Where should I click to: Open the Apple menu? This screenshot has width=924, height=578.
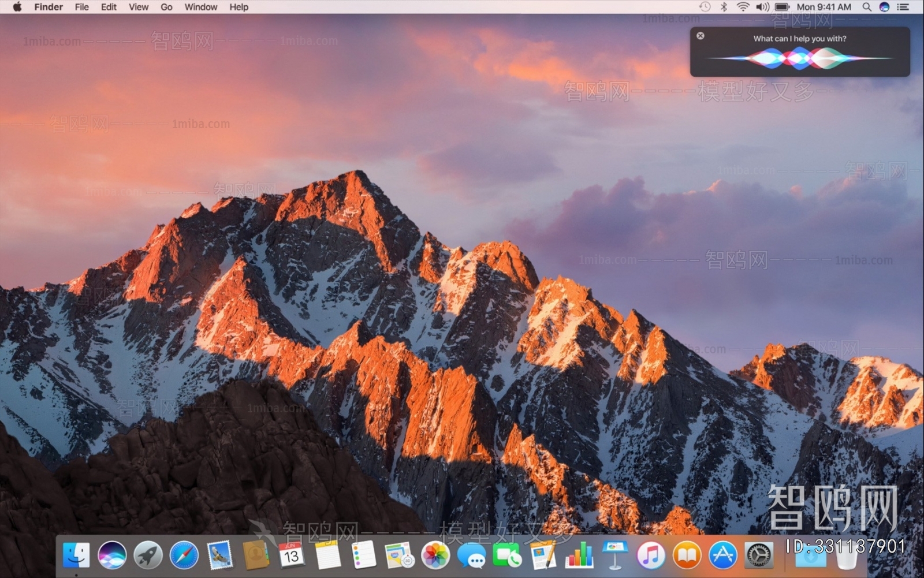[17, 7]
